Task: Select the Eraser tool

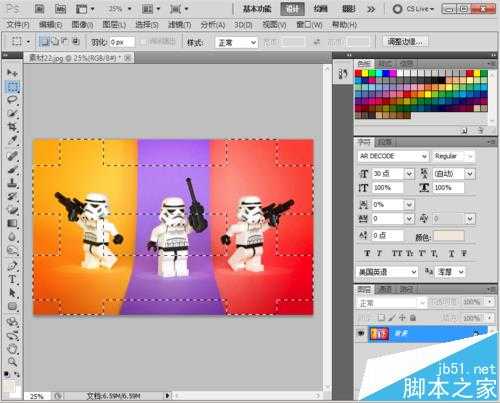Action: [x=12, y=210]
